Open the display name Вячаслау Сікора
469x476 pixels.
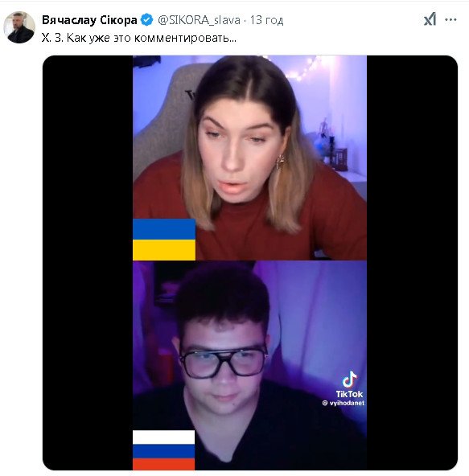pyautogui.click(x=89, y=20)
